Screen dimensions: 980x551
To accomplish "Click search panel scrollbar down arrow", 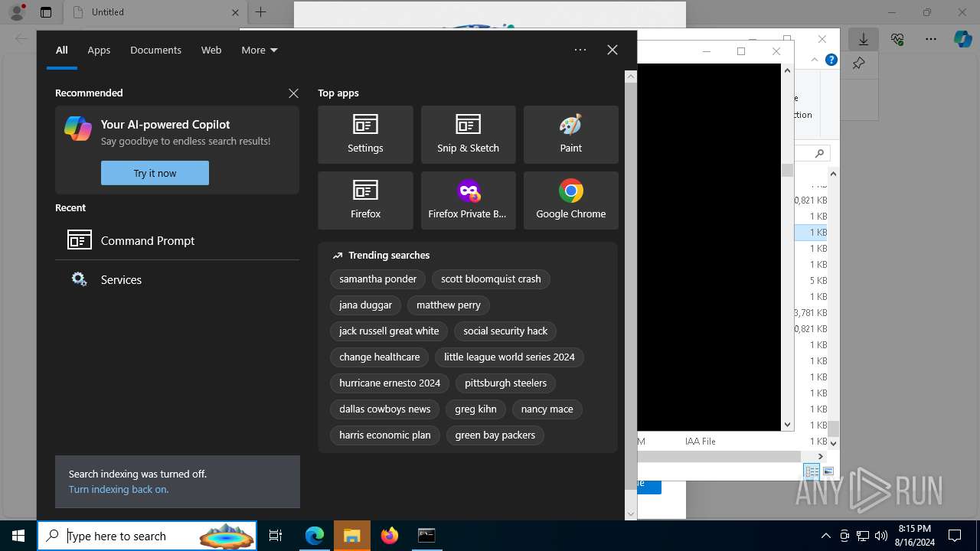I will [x=631, y=514].
